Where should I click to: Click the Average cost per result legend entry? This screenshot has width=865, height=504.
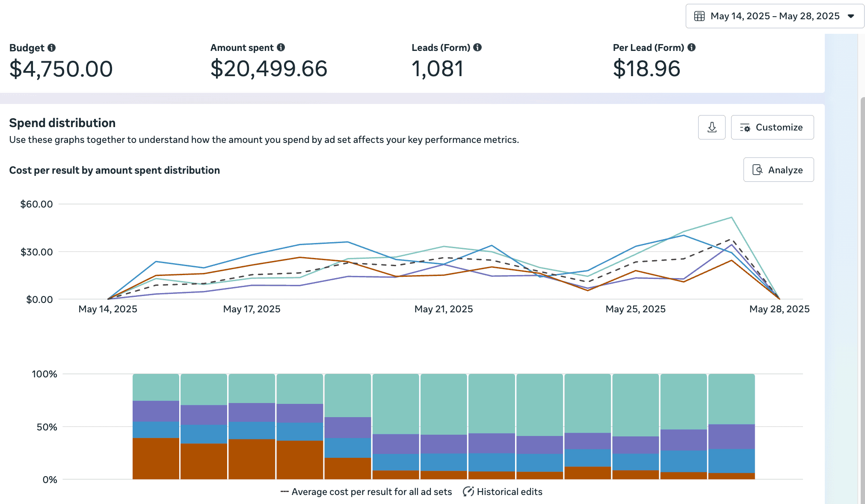(x=366, y=492)
